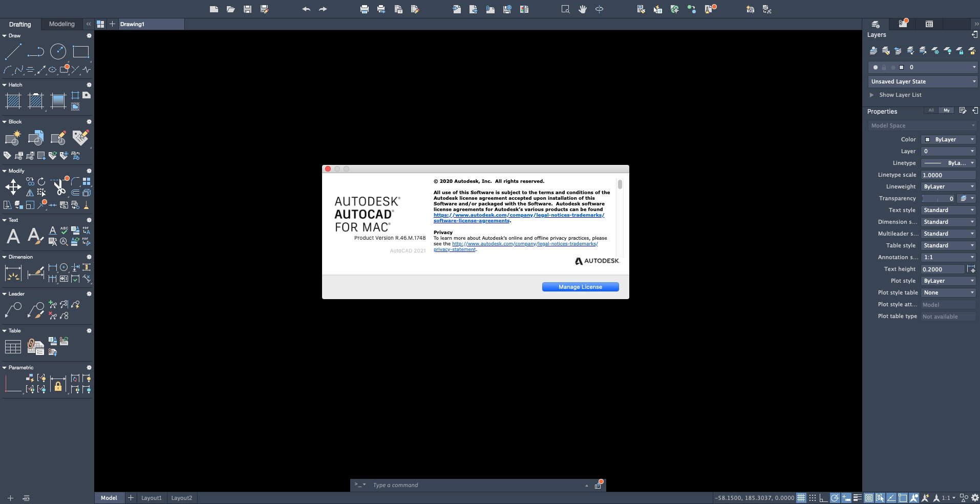Switch to the Drafting tab
The height and width of the screenshot is (504, 980).
(x=20, y=24)
